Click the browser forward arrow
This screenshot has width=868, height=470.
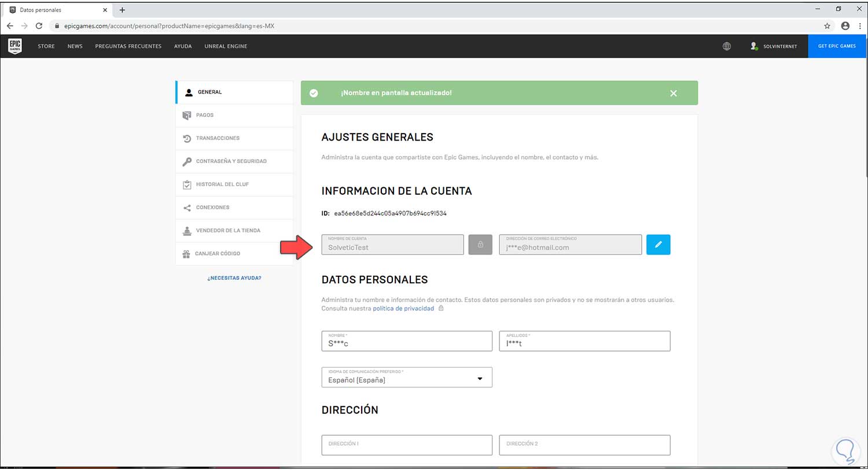pos(24,26)
